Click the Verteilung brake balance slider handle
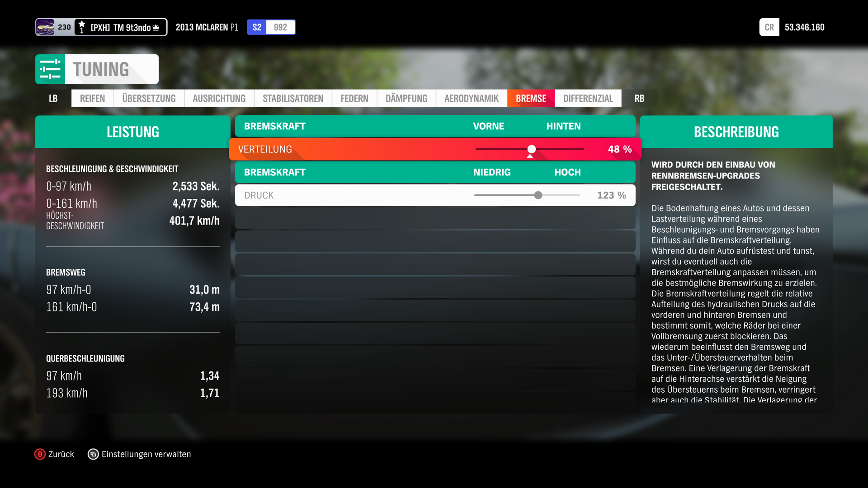The image size is (868, 488). pyautogui.click(x=532, y=149)
